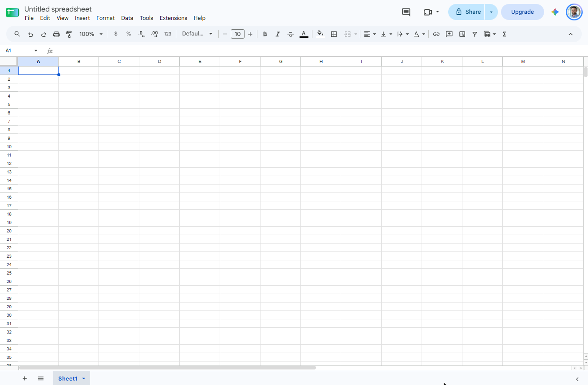Activate the Paint format roller icon
The height and width of the screenshot is (385, 588).
[69, 34]
